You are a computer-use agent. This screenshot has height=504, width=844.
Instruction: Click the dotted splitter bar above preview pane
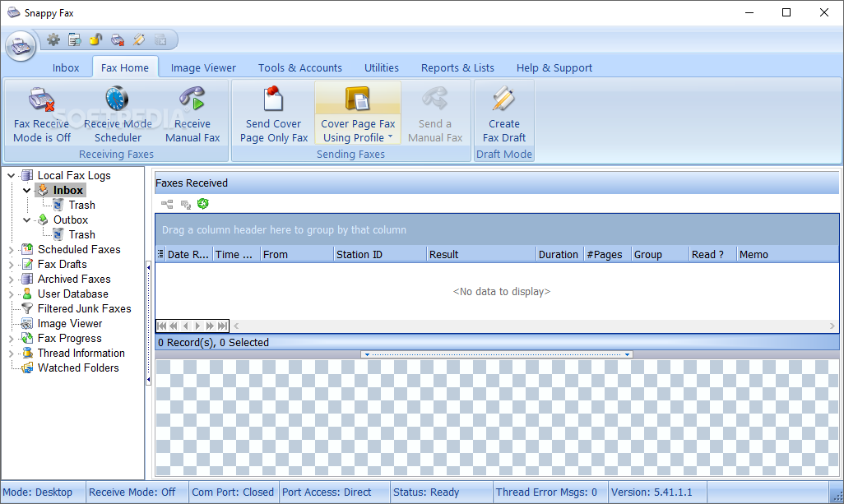pos(496,355)
